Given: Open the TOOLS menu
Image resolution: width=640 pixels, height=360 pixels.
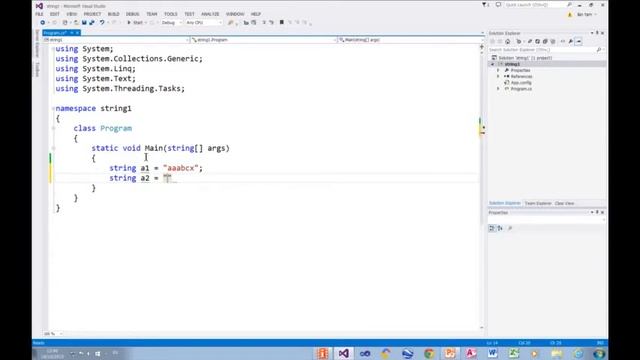Looking at the screenshot, I should coord(171,14).
